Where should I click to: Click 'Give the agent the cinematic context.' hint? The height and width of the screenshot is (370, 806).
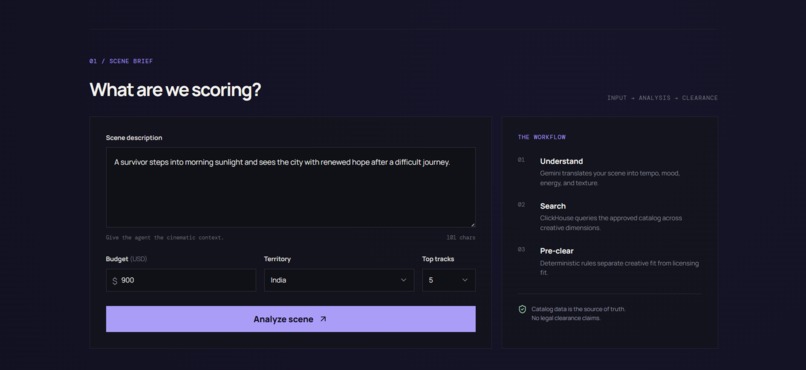[x=164, y=238]
